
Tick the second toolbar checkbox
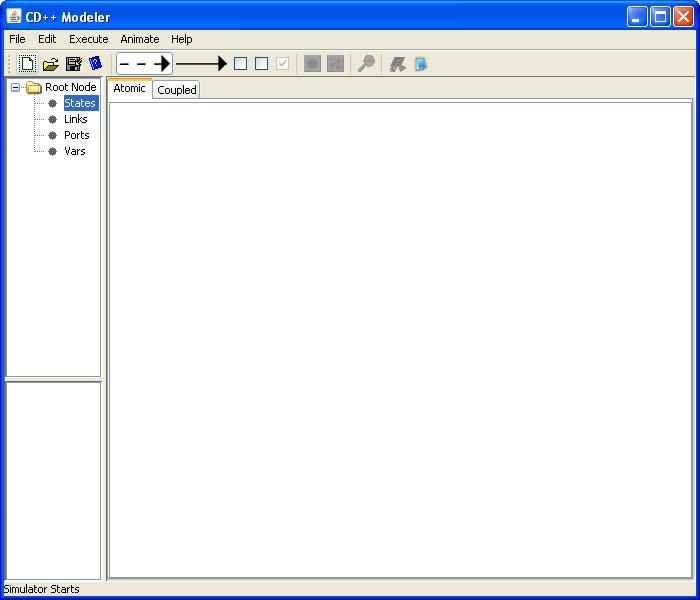(x=262, y=63)
